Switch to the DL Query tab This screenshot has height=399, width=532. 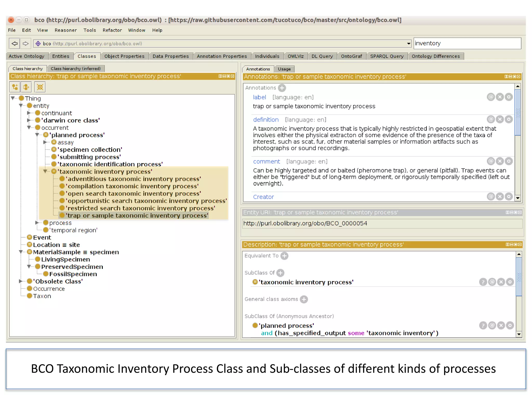click(322, 56)
